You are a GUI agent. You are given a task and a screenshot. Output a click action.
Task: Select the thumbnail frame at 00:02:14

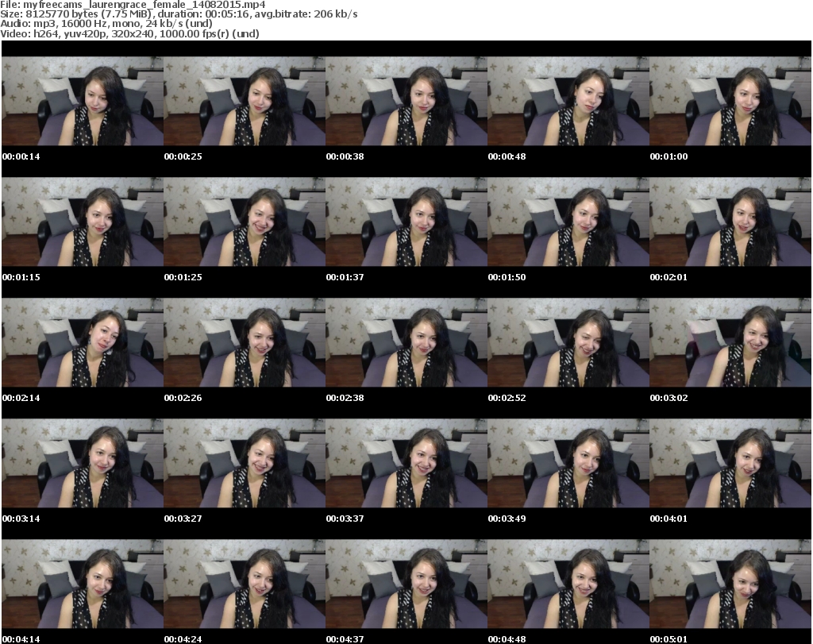click(83, 343)
